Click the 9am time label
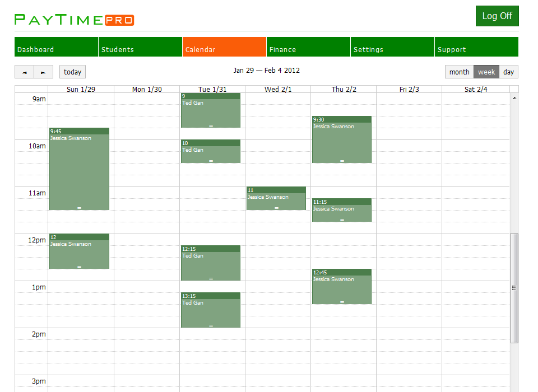 tap(39, 99)
